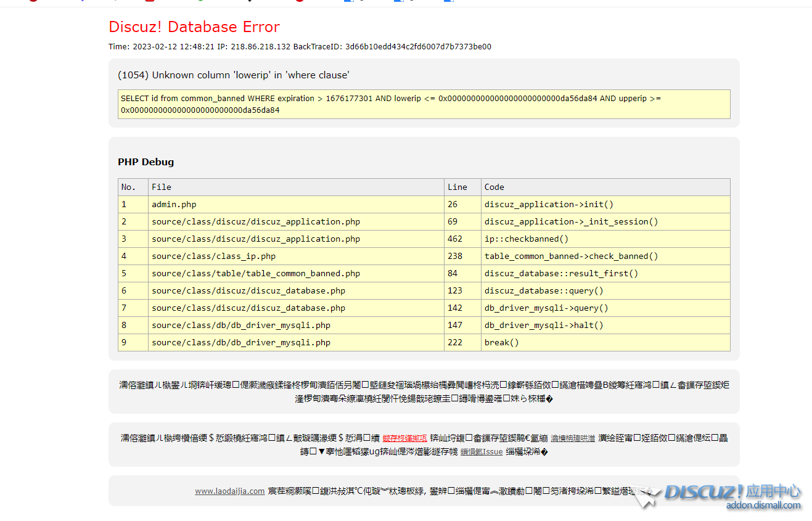
Task: Click the 'ip::checkbanned()' code cell
Action: 605,239
